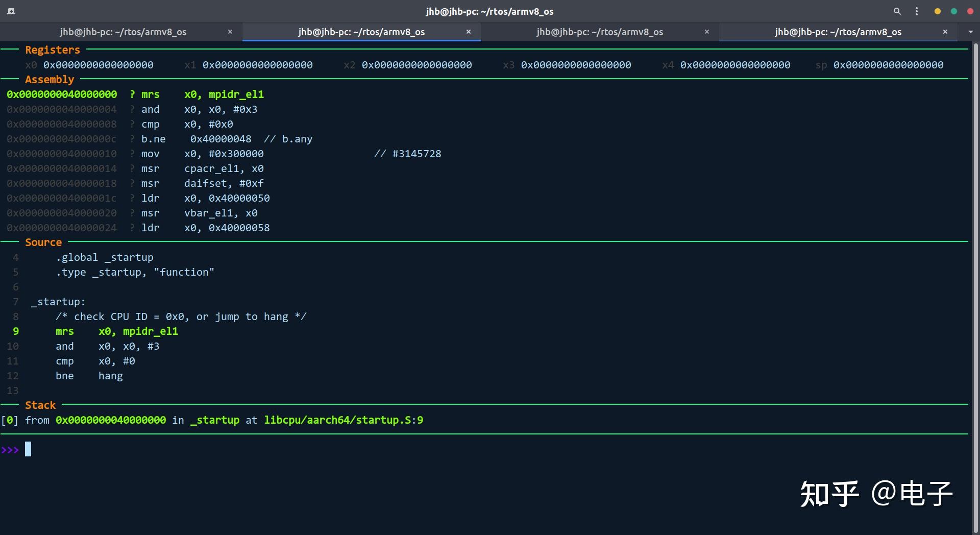Switch to the first armv8_os tab
The width and height of the screenshot is (980, 535).
[x=122, y=32]
